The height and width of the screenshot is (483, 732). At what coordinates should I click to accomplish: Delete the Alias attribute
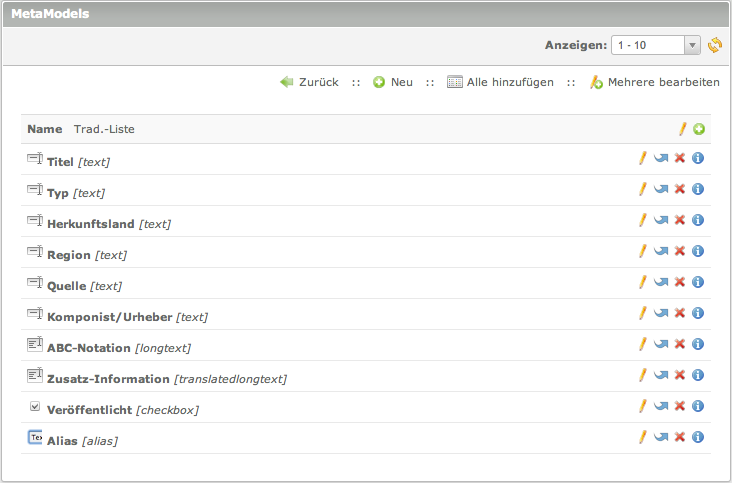[x=680, y=437]
